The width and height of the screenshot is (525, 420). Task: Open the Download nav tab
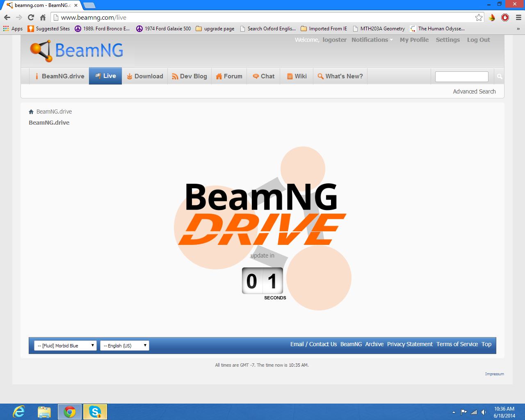(x=145, y=76)
